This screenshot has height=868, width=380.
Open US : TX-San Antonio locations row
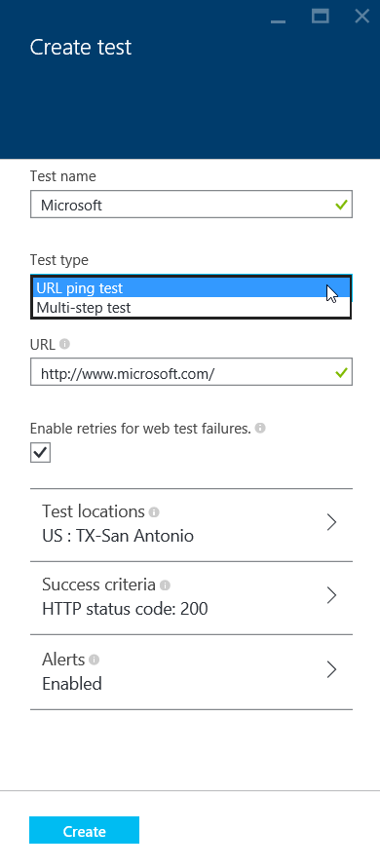pos(191,525)
